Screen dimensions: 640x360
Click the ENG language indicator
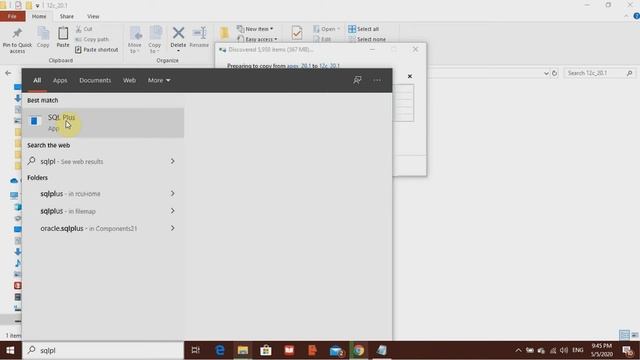(x=578, y=350)
